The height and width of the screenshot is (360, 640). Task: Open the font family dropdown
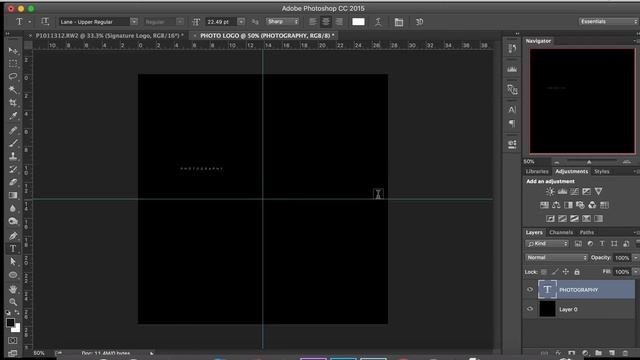click(133, 22)
